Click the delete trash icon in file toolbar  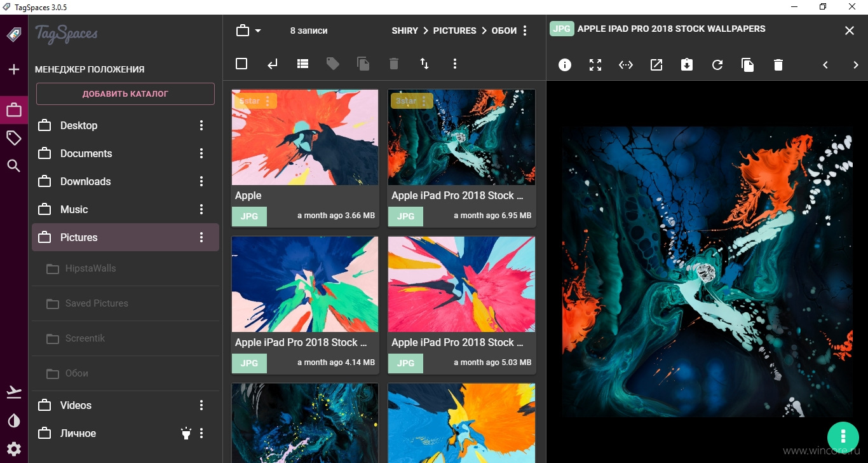pyautogui.click(x=394, y=64)
